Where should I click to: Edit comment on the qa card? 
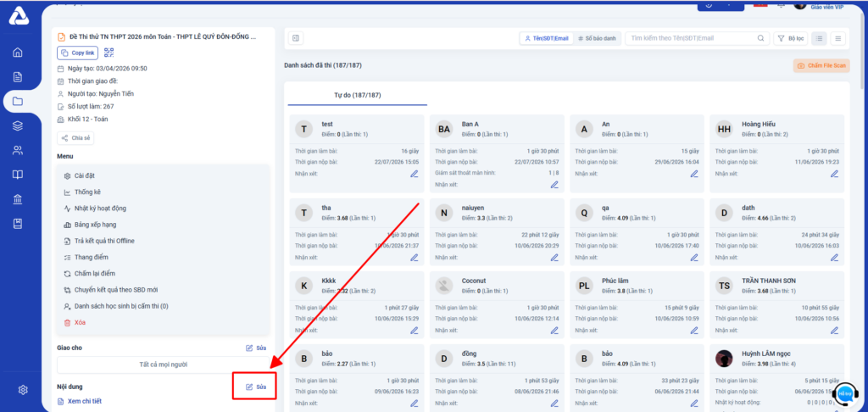click(x=694, y=258)
